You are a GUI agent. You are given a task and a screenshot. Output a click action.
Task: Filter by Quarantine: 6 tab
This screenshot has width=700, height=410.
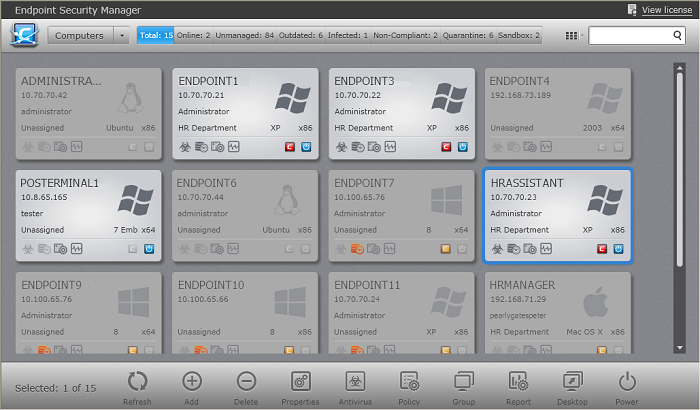pos(468,35)
